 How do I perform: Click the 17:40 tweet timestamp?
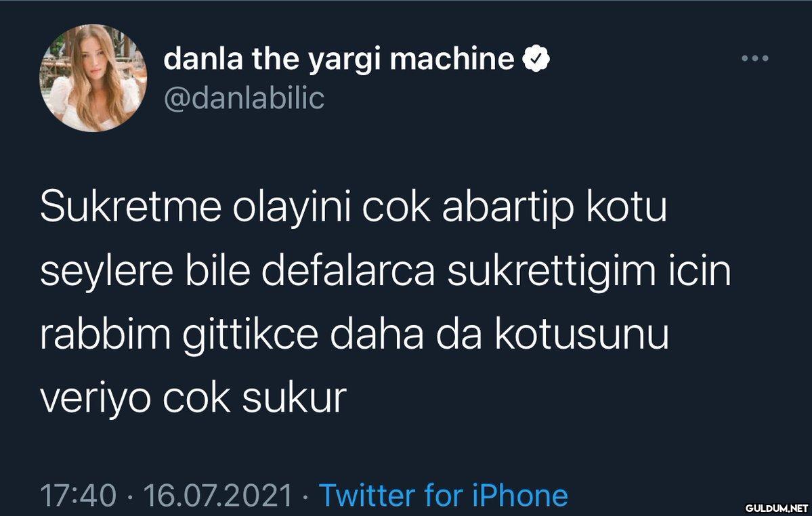pos(78,495)
